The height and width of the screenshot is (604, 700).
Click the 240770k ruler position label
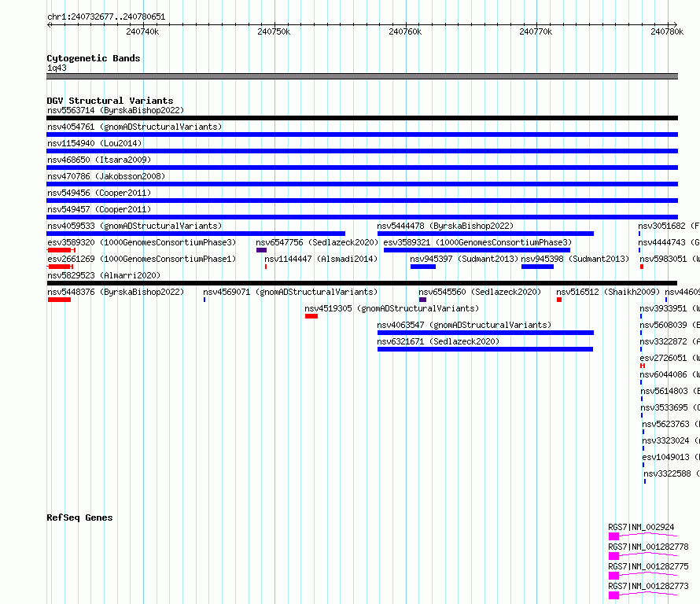pyautogui.click(x=536, y=31)
